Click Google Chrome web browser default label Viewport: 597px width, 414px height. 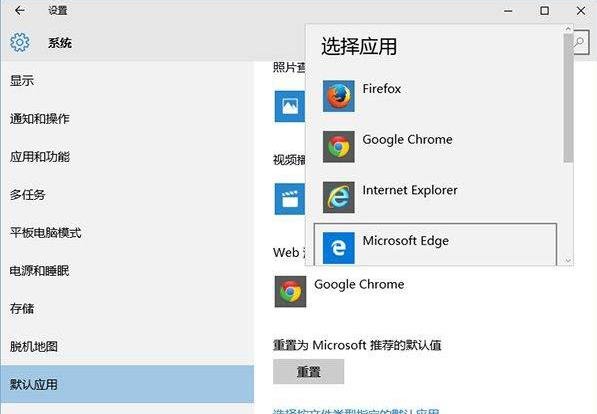(359, 284)
